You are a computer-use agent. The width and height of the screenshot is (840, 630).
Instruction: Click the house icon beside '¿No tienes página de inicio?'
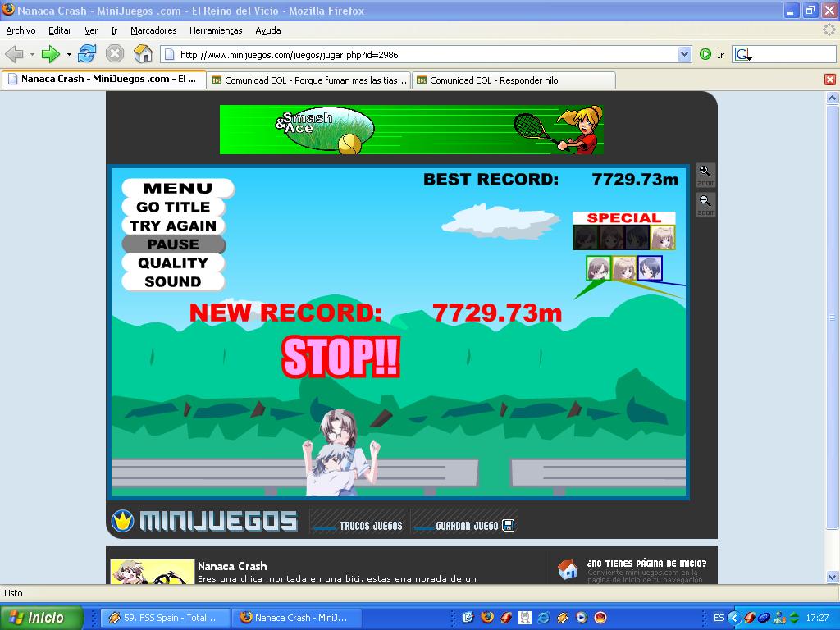(568, 569)
